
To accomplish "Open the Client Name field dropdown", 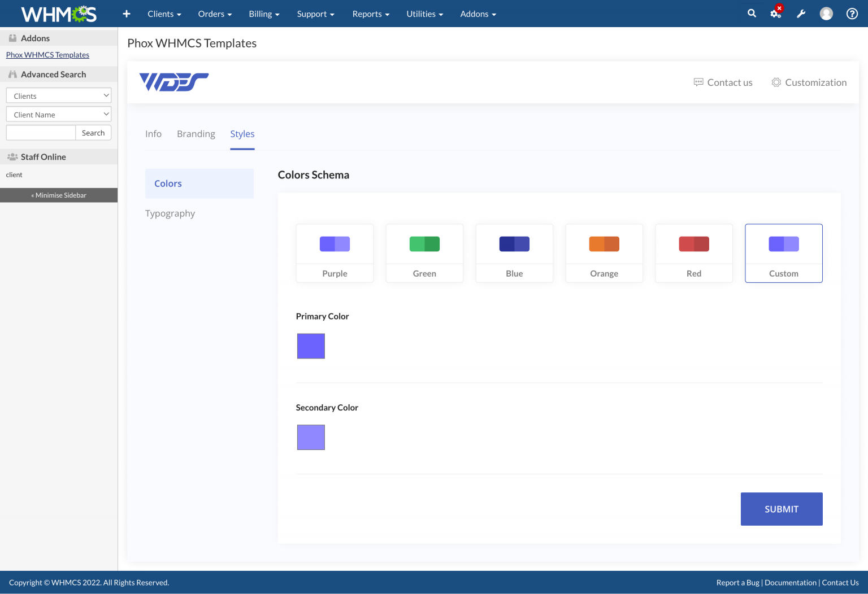I will (x=59, y=114).
